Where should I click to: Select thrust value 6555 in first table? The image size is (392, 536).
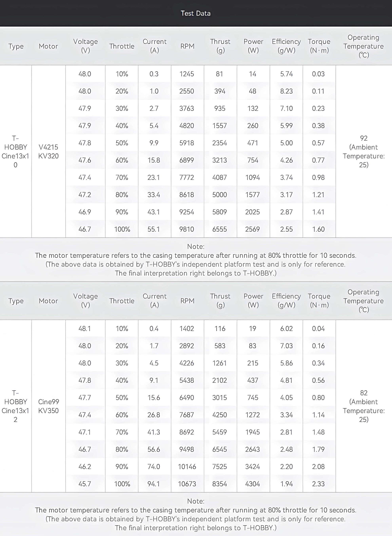coord(220,229)
